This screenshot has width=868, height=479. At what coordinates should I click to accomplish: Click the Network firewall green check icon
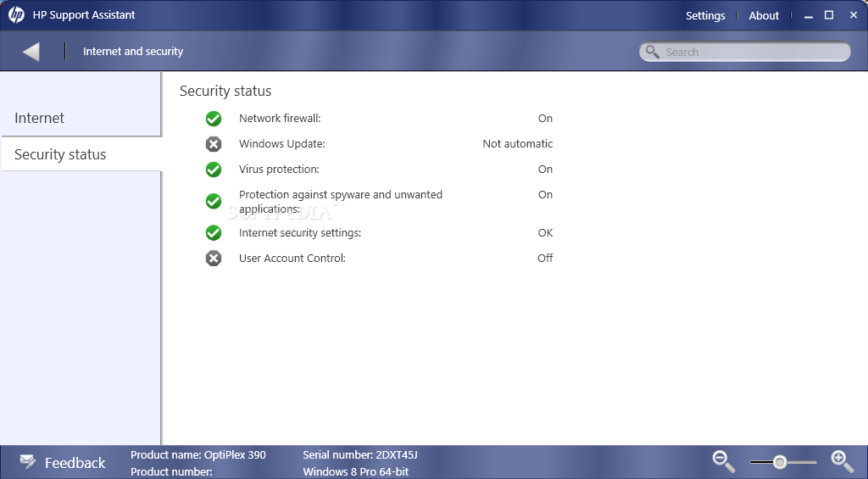213,119
